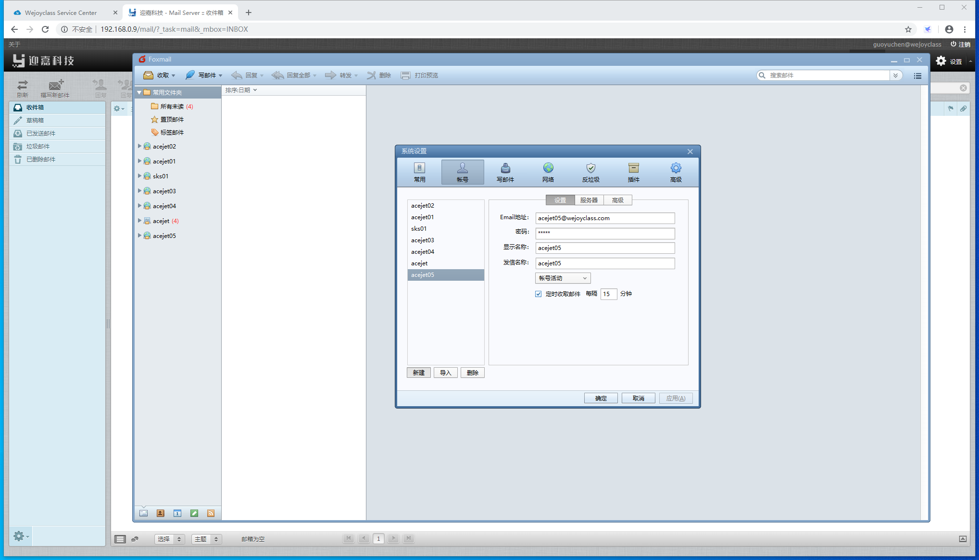Switch to the 高级 sub-tab in account settings
This screenshot has width=979, height=560.
(x=617, y=200)
